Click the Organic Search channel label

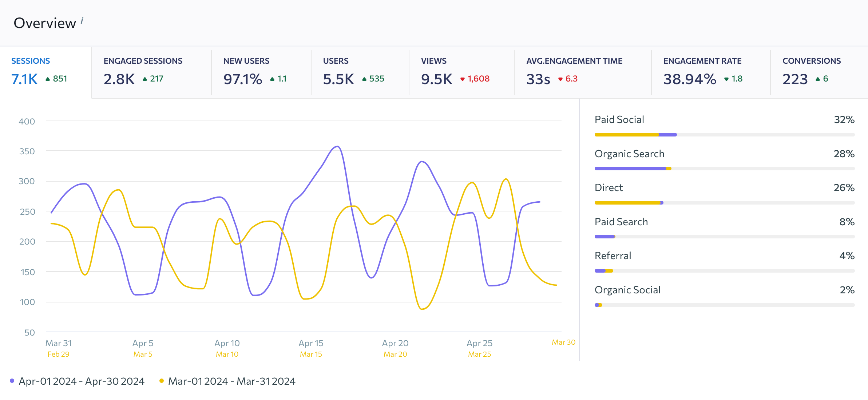point(629,154)
